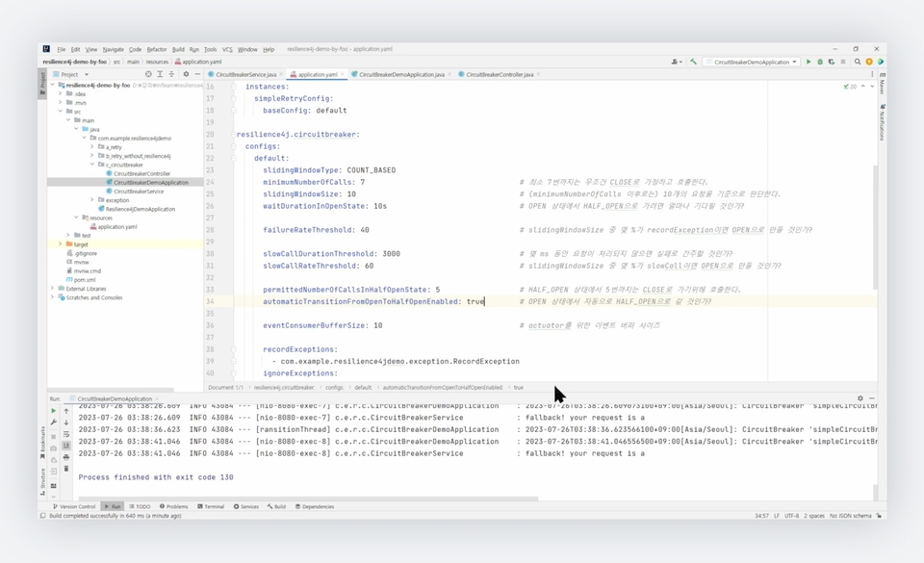This screenshot has width=924, height=563.
Task: Click the UTF-8 encoding in the status bar
Action: click(791, 516)
